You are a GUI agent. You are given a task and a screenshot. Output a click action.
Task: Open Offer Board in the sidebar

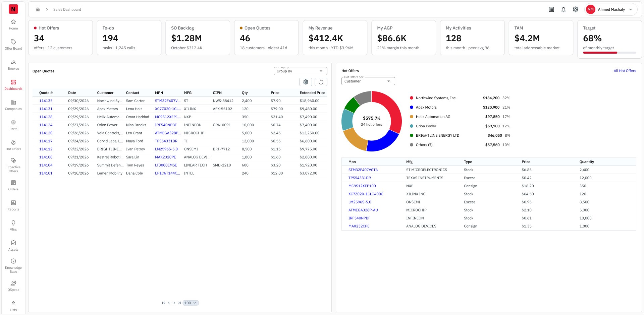pyautogui.click(x=13, y=45)
